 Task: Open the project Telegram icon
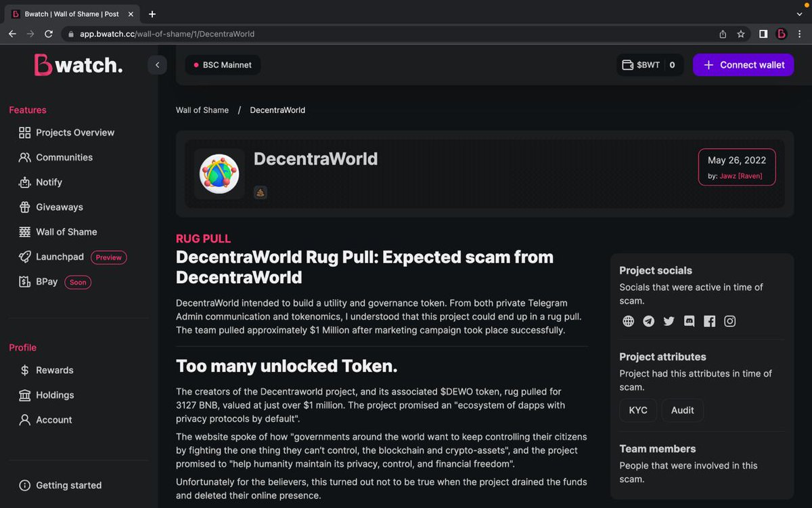(x=649, y=321)
